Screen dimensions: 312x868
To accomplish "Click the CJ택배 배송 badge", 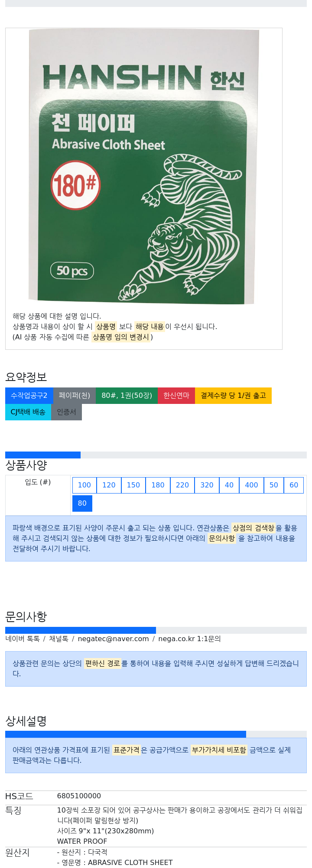I will (28, 412).
